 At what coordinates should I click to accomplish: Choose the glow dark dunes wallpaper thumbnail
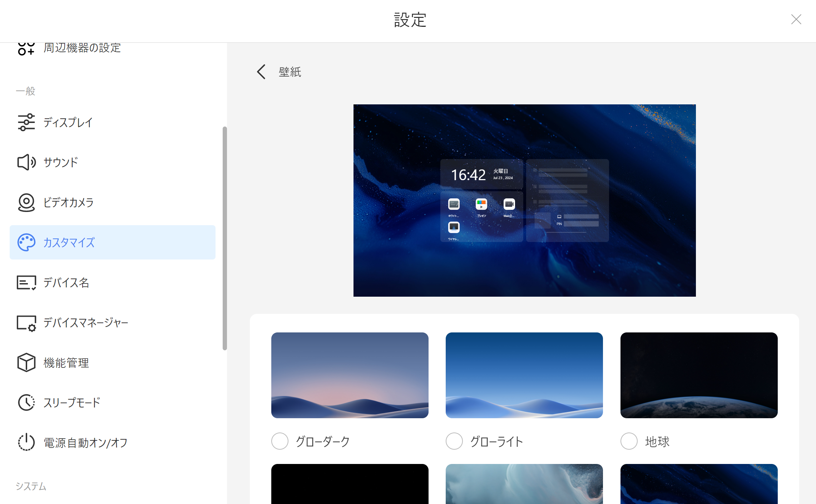350,375
